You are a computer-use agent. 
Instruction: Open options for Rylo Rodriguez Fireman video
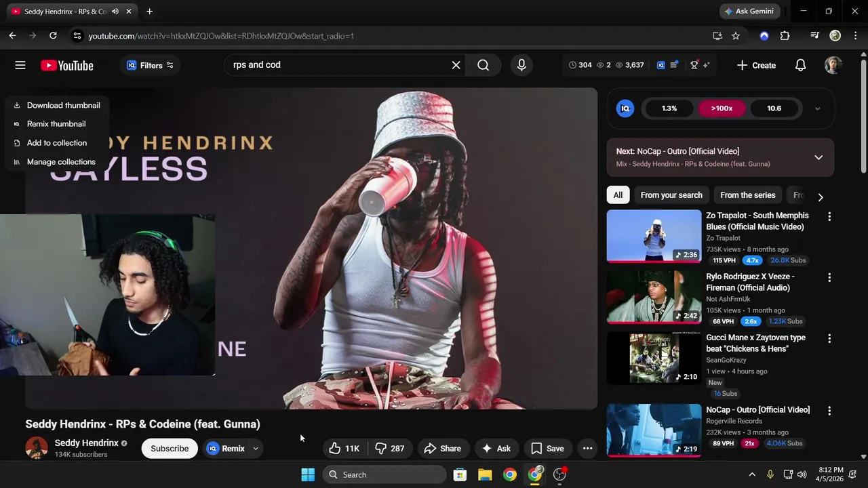click(829, 277)
